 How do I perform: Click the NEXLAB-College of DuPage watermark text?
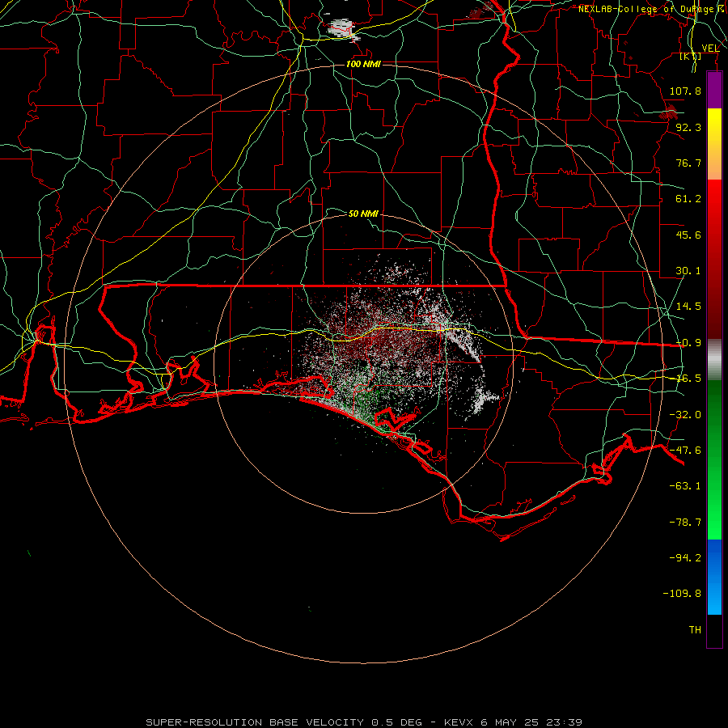point(652,9)
